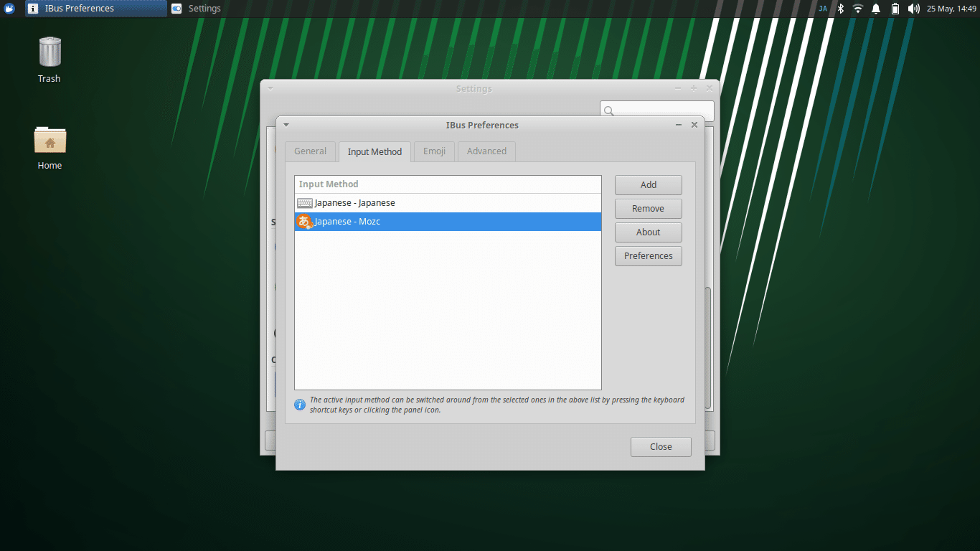980x551 pixels.
Task: Show notifications via the bell icon
Action: [x=876, y=9]
